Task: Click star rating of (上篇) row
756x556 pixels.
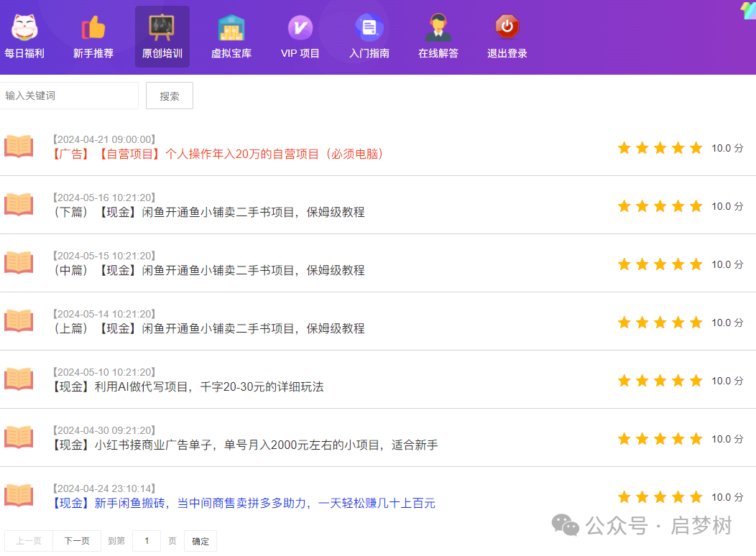Action: click(x=660, y=323)
